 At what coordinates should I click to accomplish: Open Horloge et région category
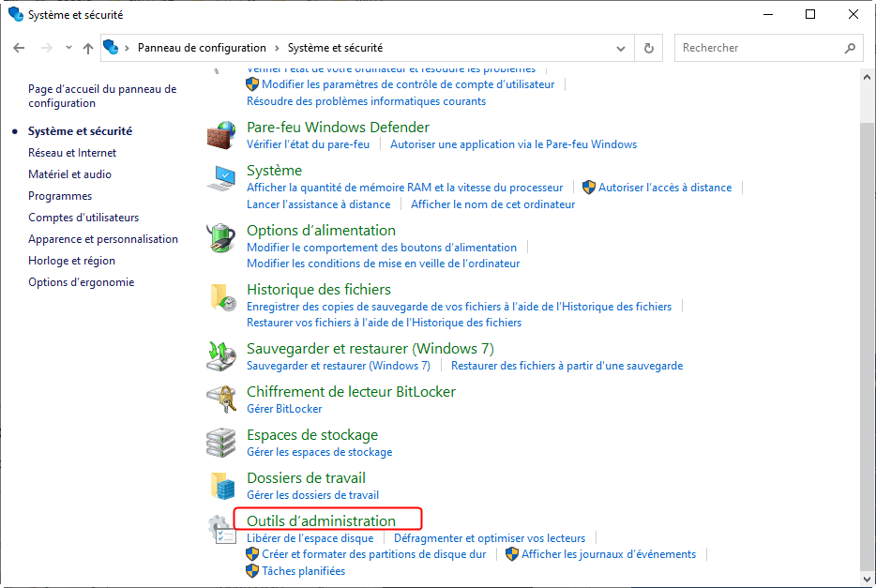pos(71,261)
